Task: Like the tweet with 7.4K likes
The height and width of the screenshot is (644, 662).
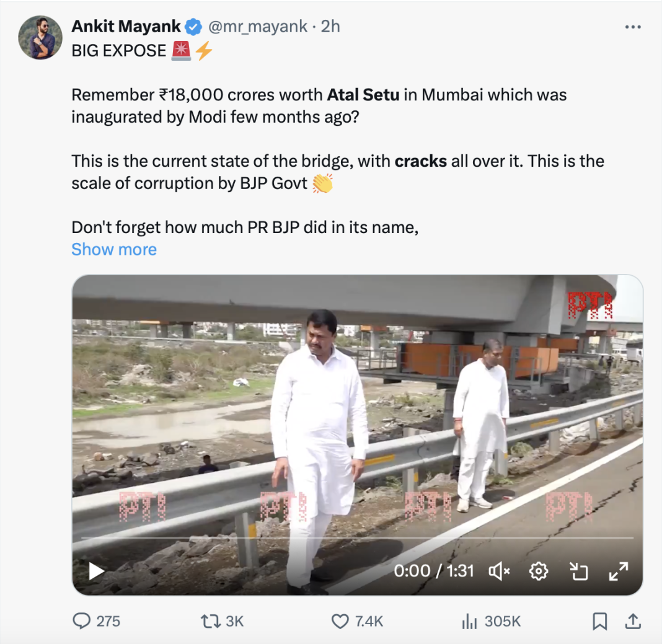Action: [340, 621]
